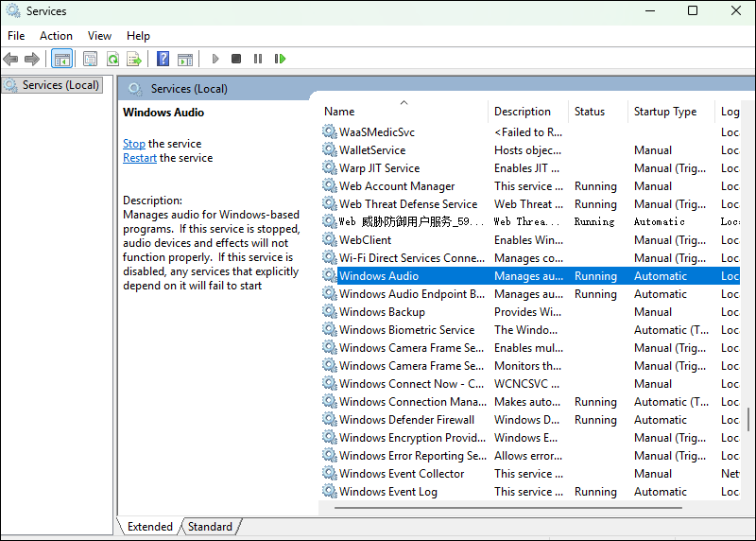Open the Help question-mark toolbar icon

tap(163, 59)
